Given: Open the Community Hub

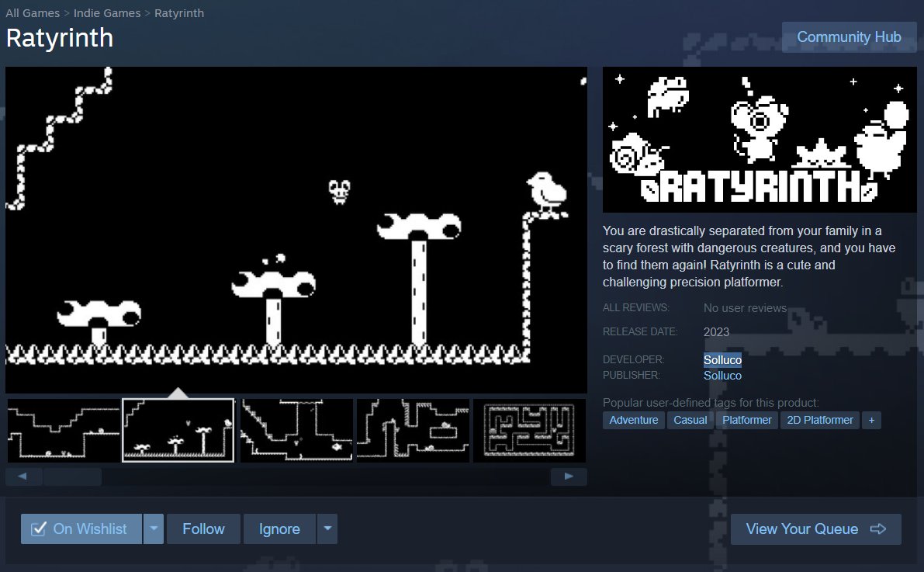Looking at the screenshot, I should (849, 37).
